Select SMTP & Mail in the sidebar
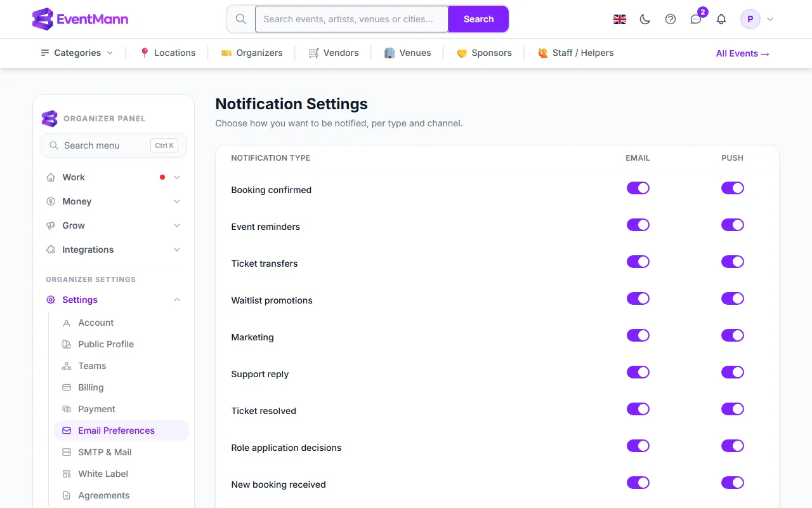 tap(121, 452)
